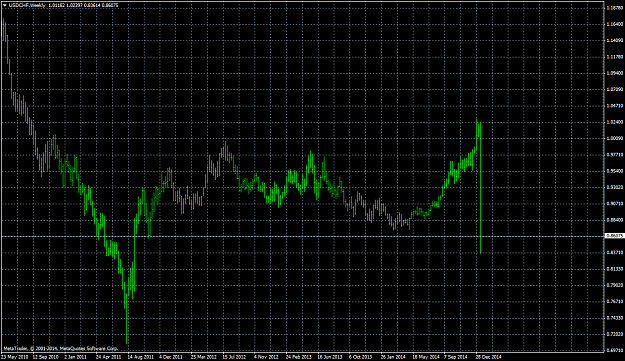Viewport: 625px width, 361px height.
Task: Click the 0.83710 price scale label
Action: tap(615, 252)
